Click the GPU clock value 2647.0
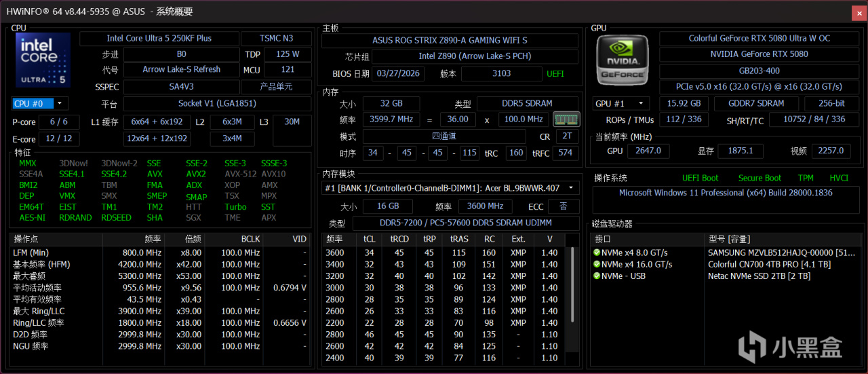 tap(648, 151)
